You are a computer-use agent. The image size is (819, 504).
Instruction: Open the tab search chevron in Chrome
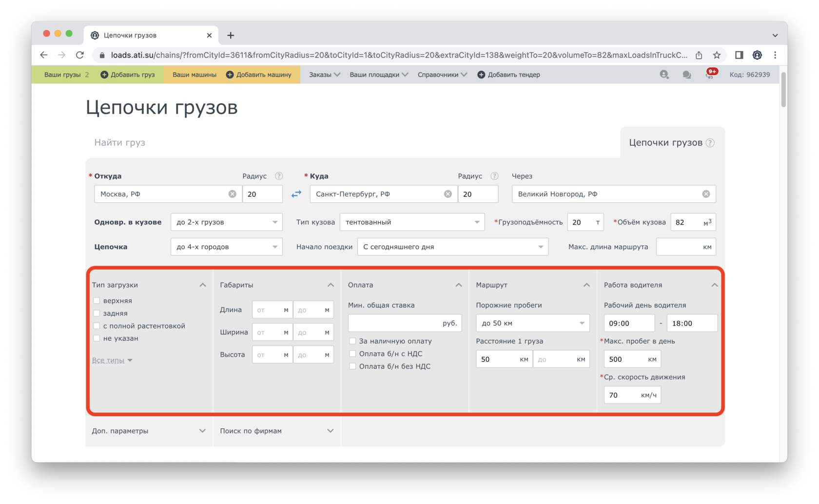[x=775, y=35]
